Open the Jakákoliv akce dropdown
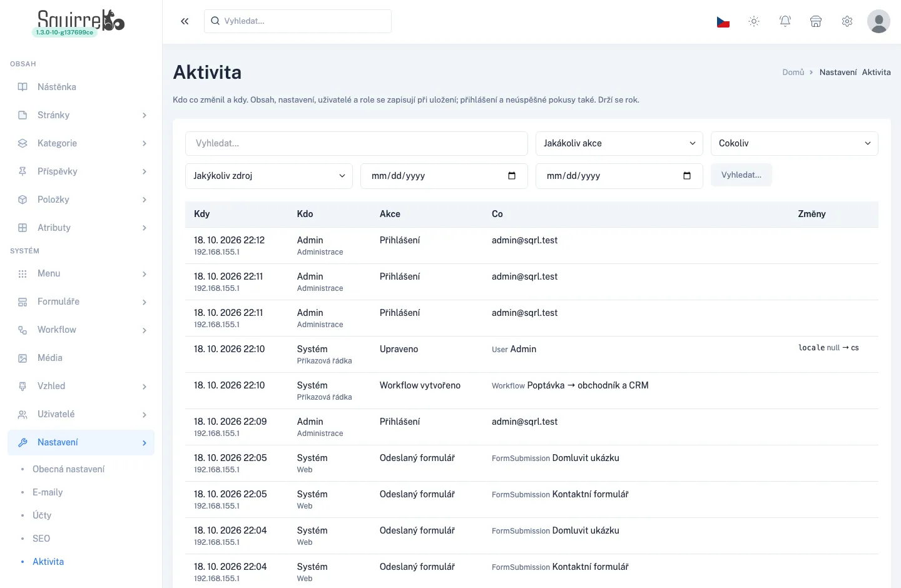The width and height of the screenshot is (901, 588). [x=619, y=143]
